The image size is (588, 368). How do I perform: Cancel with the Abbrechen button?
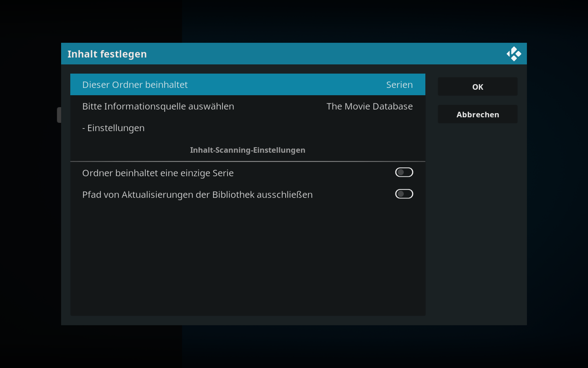coord(478,114)
